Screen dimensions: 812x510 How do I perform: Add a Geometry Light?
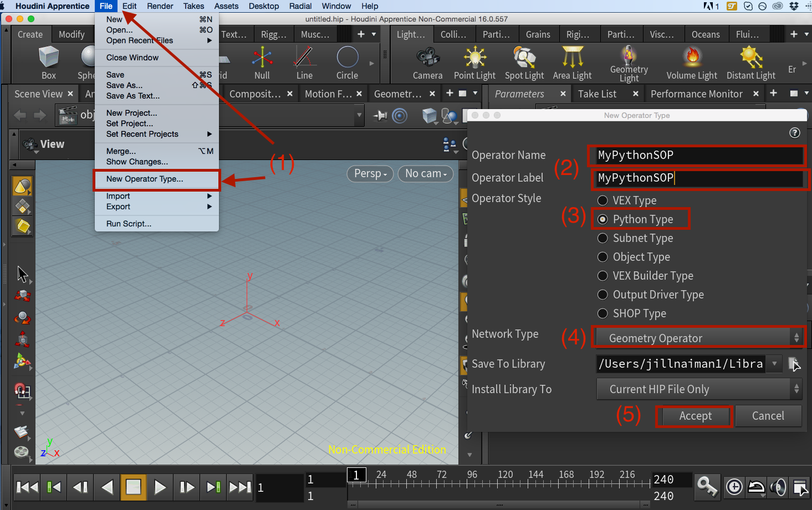tap(629, 63)
